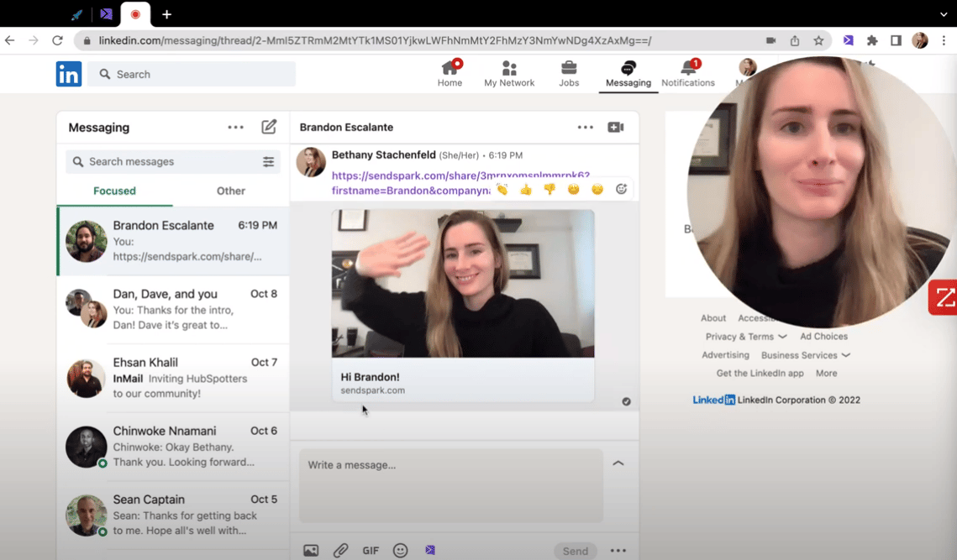The width and height of the screenshot is (957, 560).
Task: Expand the Business Services dropdown
Action: (806, 355)
